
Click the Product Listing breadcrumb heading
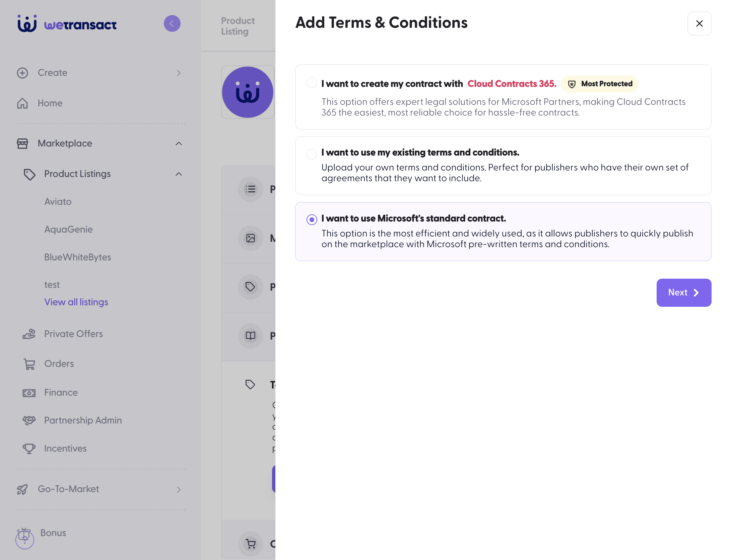coord(238,26)
